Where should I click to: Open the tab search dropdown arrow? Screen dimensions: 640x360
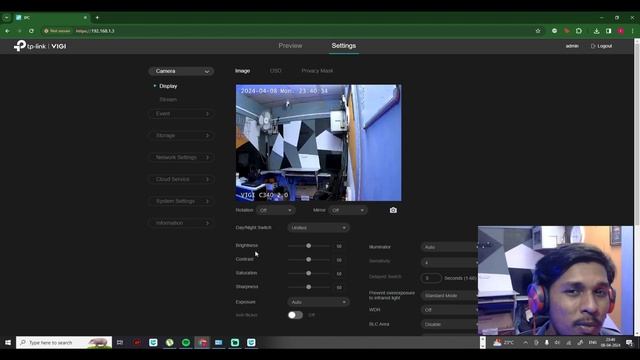pos(7,18)
